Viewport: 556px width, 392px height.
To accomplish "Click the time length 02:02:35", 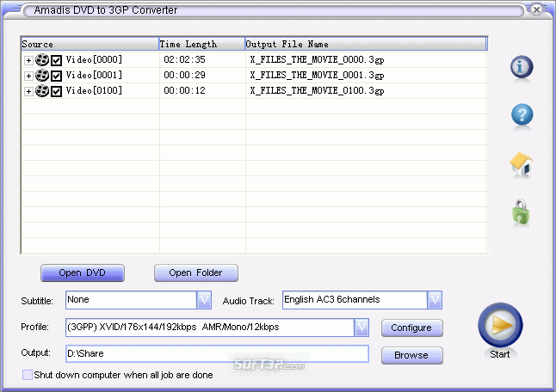I will tap(184, 59).
